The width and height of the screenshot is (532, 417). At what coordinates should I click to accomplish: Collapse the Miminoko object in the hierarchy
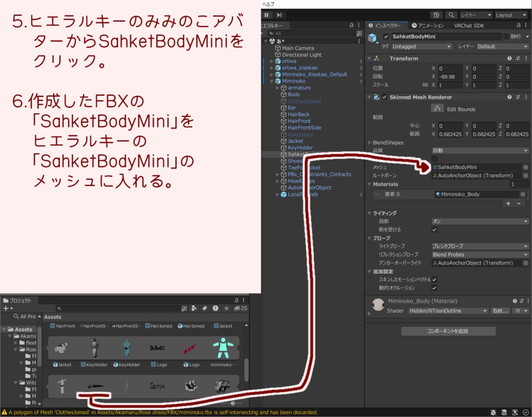click(x=271, y=81)
